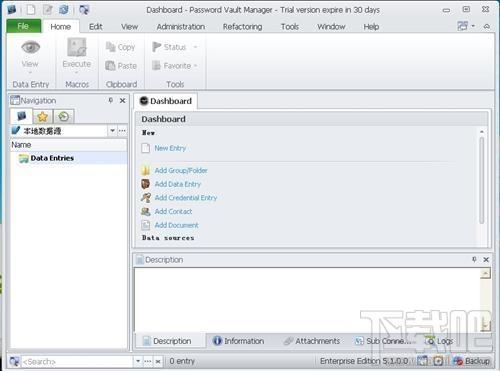This screenshot has width=500, height=371.
Task: Click the Add Data Entry icon
Action: (x=145, y=184)
